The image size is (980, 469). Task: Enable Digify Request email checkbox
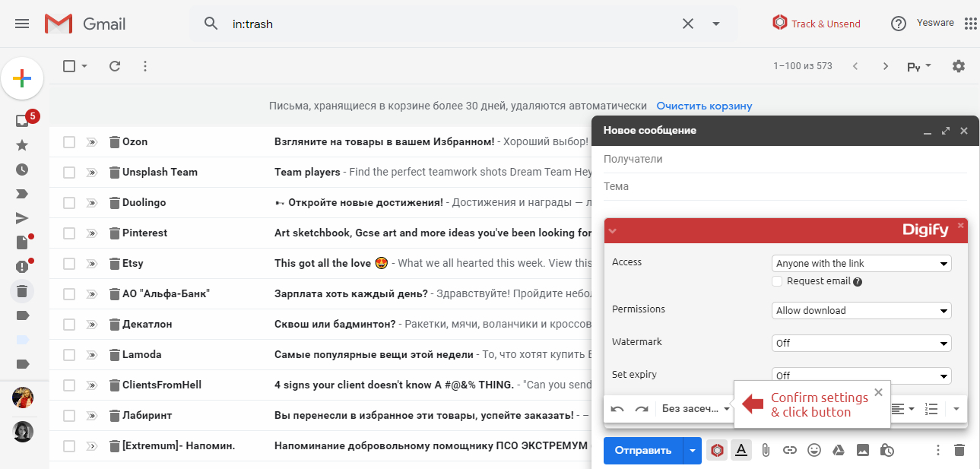coord(777,281)
